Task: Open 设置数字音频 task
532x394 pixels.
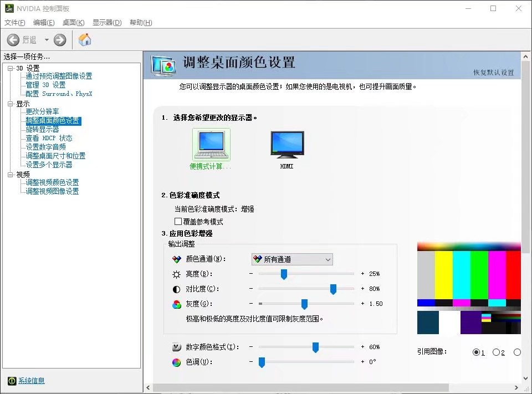Action: tap(46, 147)
